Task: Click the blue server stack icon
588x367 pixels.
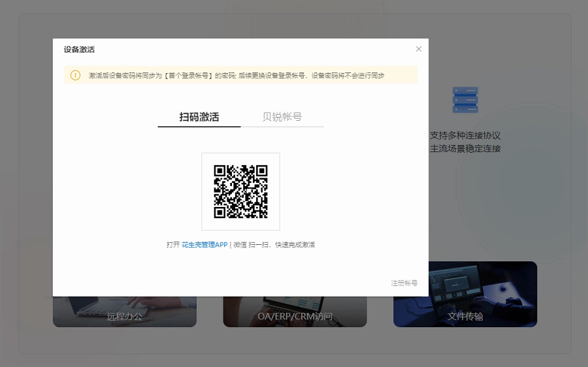Action: coord(465,100)
